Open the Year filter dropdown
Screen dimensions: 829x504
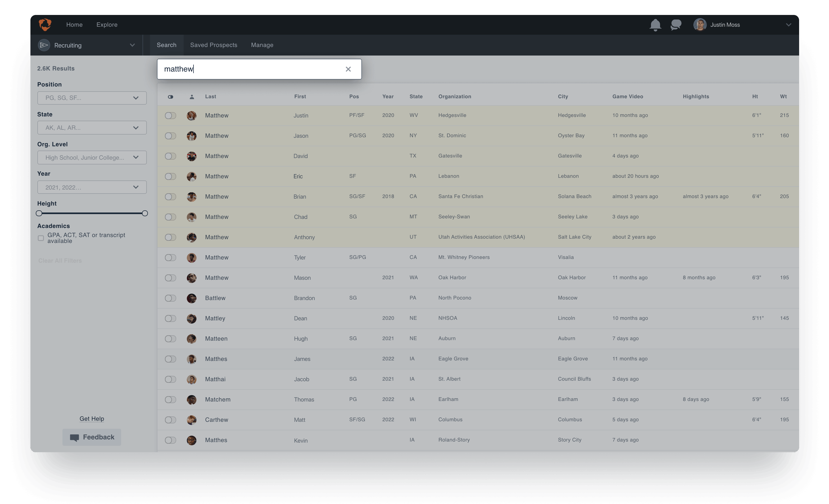pyautogui.click(x=92, y=187)
